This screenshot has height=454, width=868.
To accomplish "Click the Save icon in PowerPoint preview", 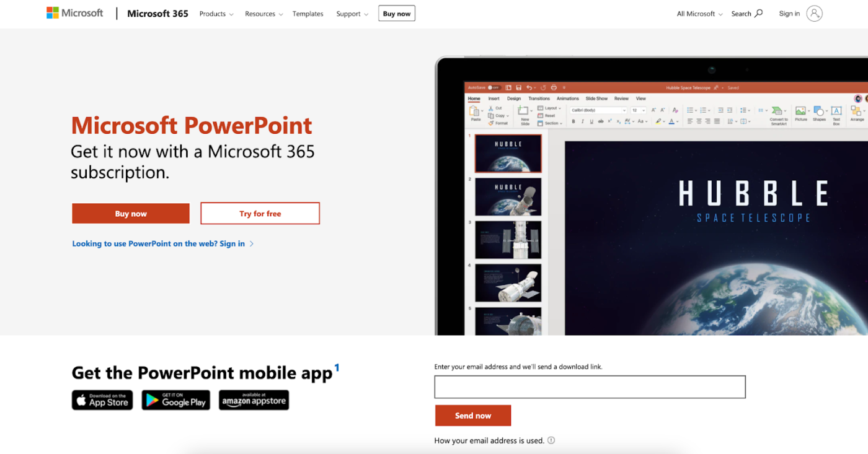I will [x=518, y=88].
